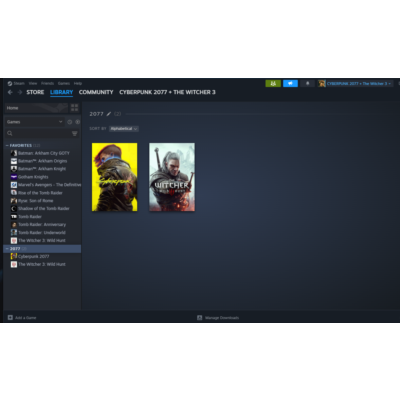This screenshot has height=400, width=400.
Task: Open the blue announcements megaphone button
Action: (x=290, y=83)
